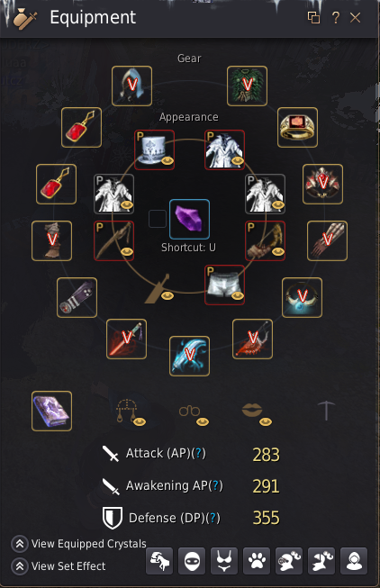The height and width of the screenshot is (588, 380).
Task: Expand View Set Effect
Action: (59, 565)
